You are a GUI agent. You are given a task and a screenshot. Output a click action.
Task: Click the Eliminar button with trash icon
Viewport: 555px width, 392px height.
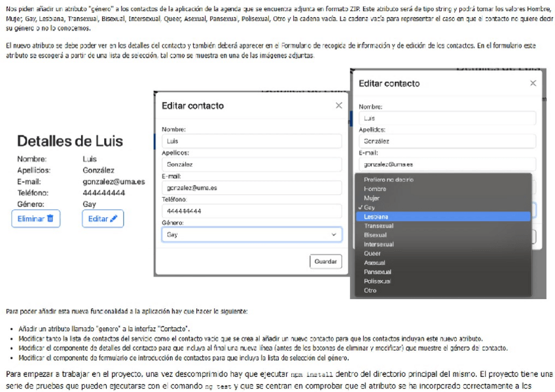[36, 219]
